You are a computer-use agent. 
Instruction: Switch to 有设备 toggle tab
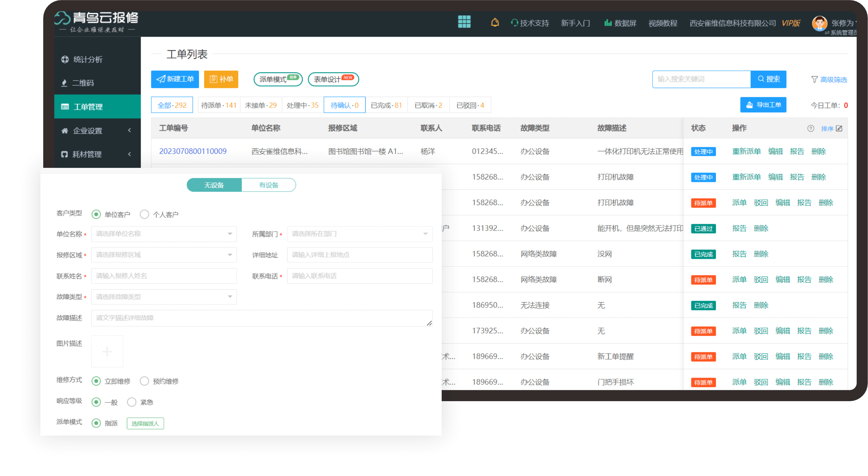point(268,185)
